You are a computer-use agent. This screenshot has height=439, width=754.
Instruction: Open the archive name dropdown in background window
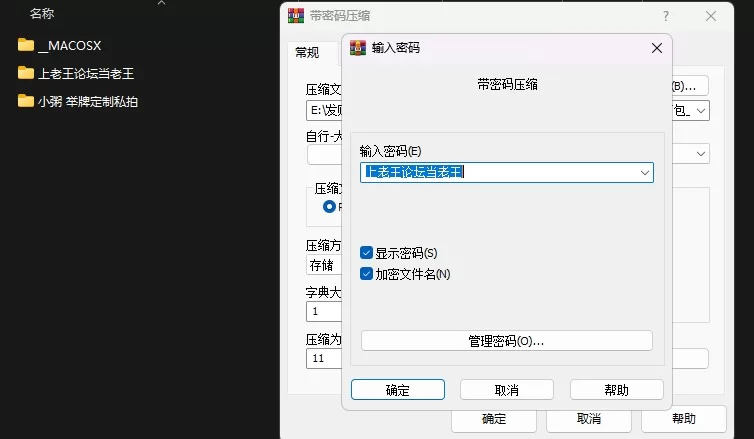tap(701, 111)
